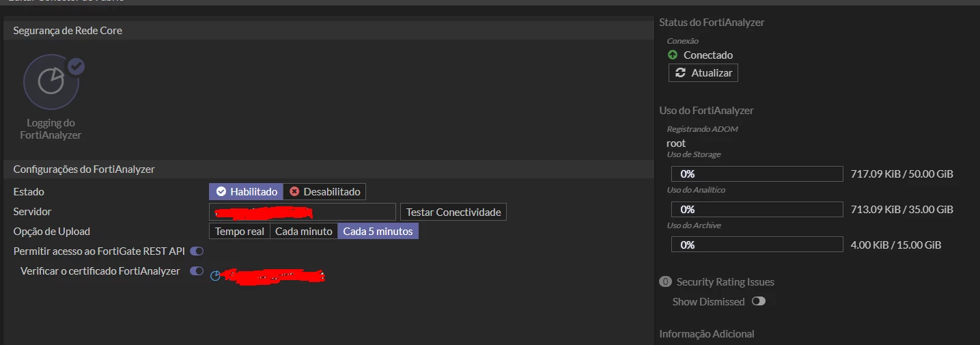Click the FortiAnalyzer Logging connector icon

(x=51, y=82)
